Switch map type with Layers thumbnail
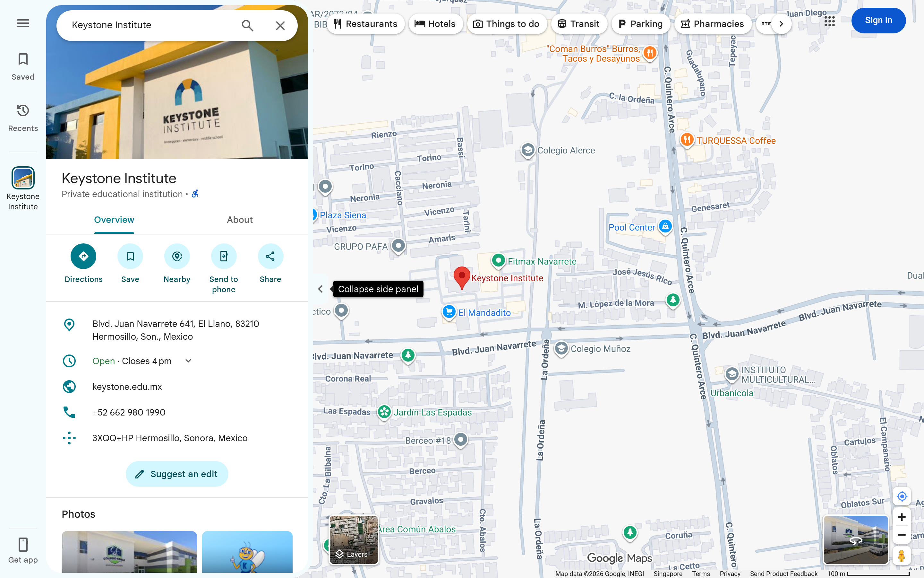 click(x=354, y=540)
